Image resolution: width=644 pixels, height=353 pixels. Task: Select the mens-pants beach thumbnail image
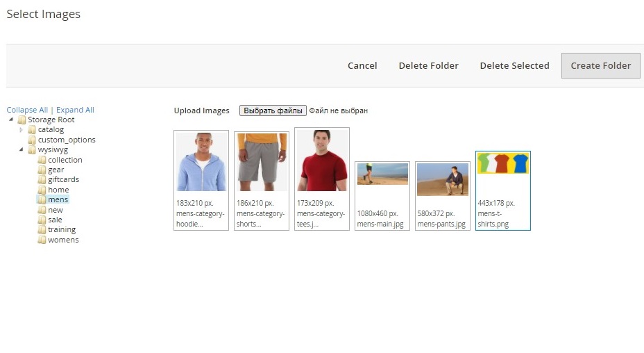443,179
